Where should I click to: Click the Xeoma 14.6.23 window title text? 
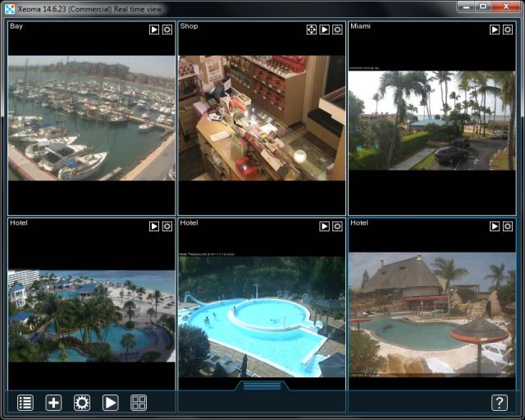point(89,9)
